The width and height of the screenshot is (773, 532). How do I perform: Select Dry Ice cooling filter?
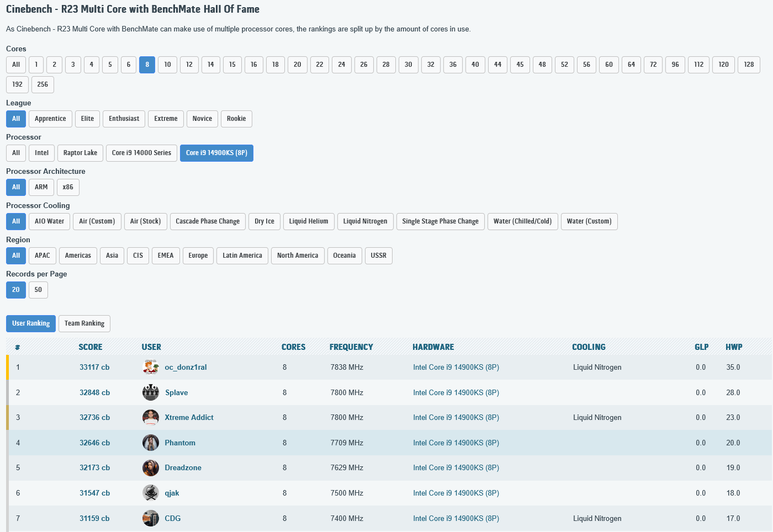(x=264, y=221)
